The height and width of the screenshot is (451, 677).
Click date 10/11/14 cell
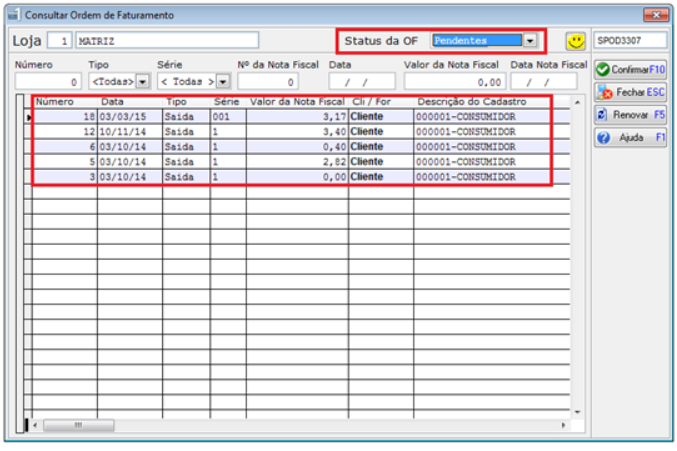[x=130, y=132]
